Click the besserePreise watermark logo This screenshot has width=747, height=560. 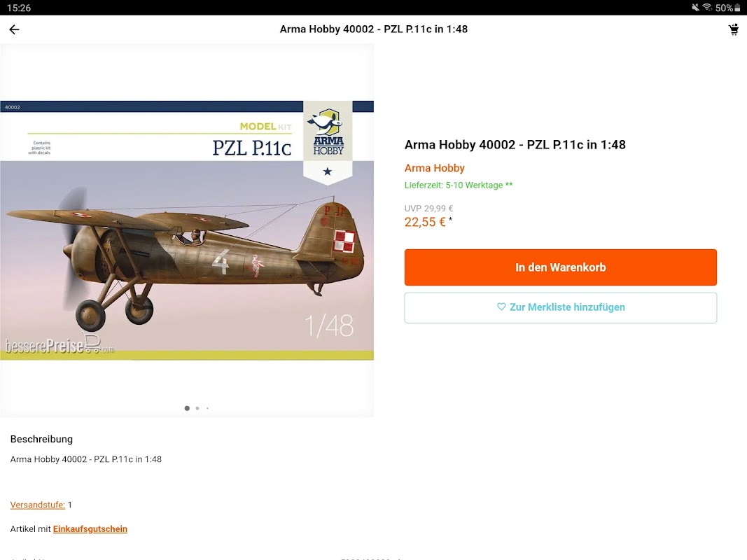pos(60,345)
